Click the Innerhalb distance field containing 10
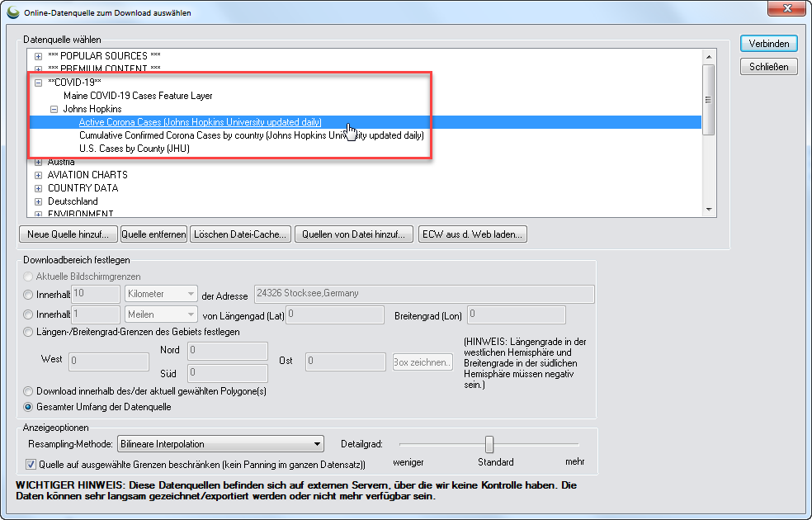Viewport: 812px width, 520px height. coord(96,294)
